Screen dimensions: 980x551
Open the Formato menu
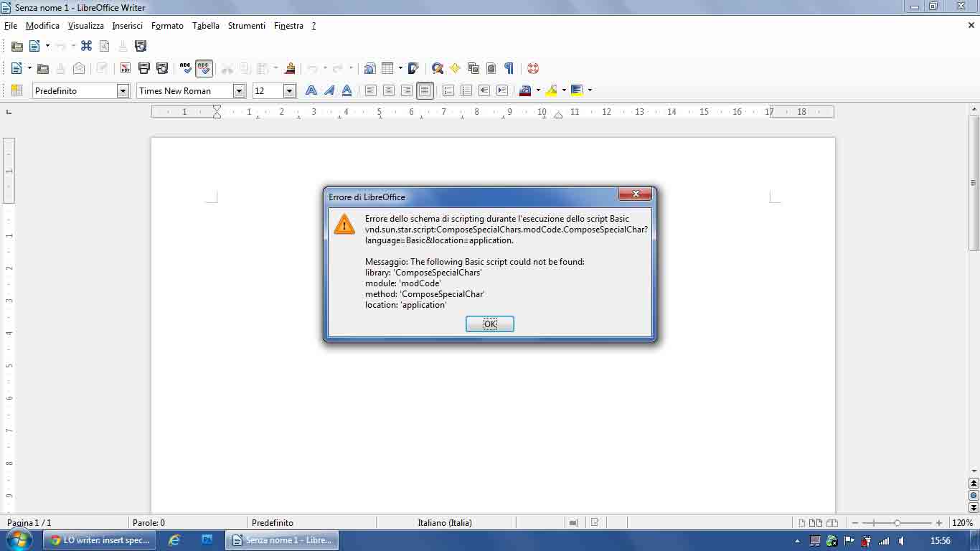tap(167, 26)
